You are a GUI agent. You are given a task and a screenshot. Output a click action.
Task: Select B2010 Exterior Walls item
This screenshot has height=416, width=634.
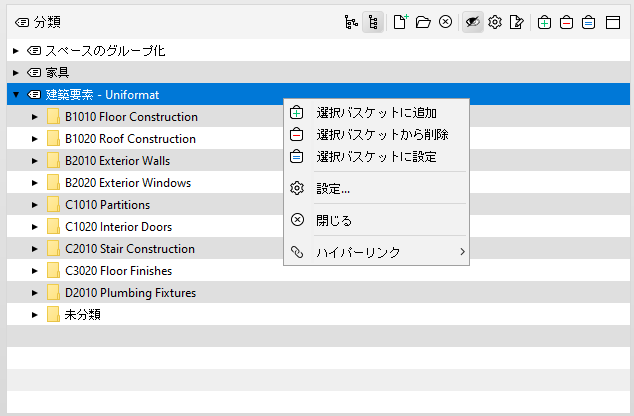tap(117, 161)
